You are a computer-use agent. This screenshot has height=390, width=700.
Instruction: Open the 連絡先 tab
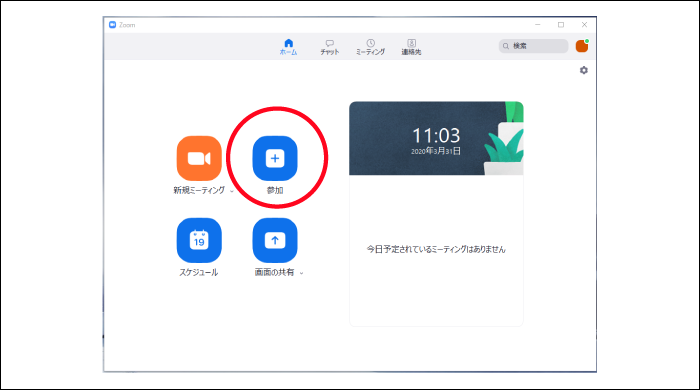(411, 47)
